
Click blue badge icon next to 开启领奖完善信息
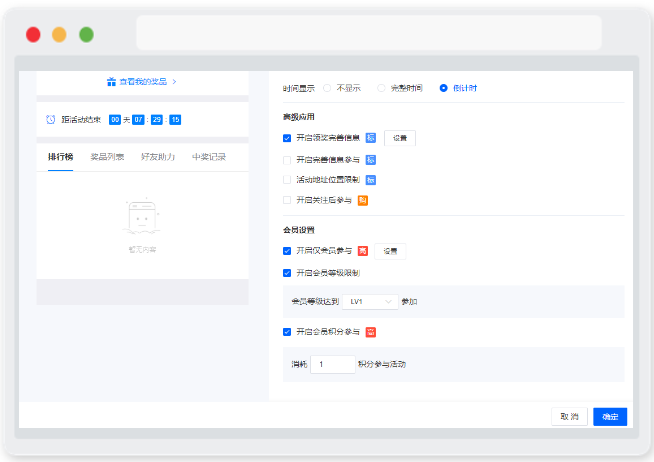point(371,138)
